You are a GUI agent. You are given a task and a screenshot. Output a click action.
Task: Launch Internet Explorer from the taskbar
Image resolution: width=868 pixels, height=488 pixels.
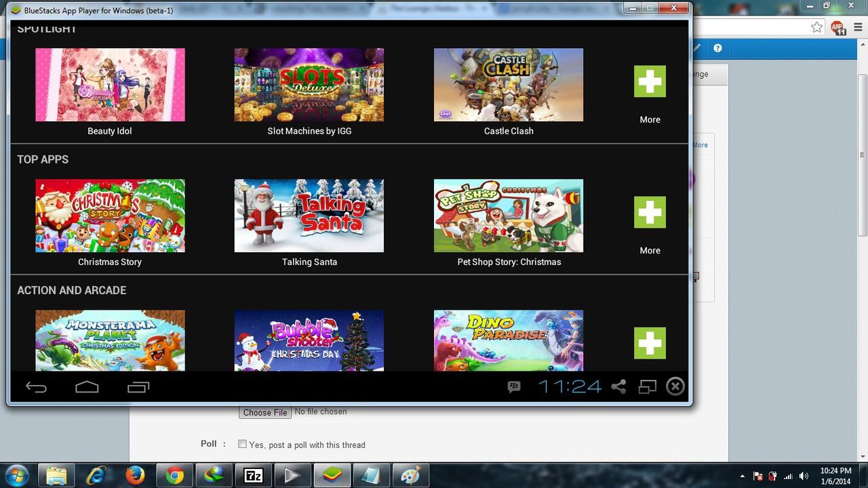click(96, 476)
